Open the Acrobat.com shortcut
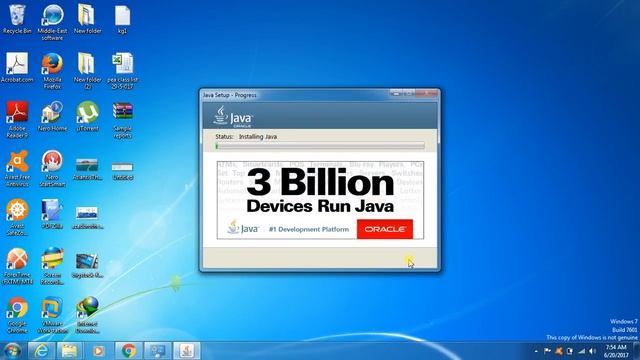Screen dimensions: 640x360 [17, 68]
